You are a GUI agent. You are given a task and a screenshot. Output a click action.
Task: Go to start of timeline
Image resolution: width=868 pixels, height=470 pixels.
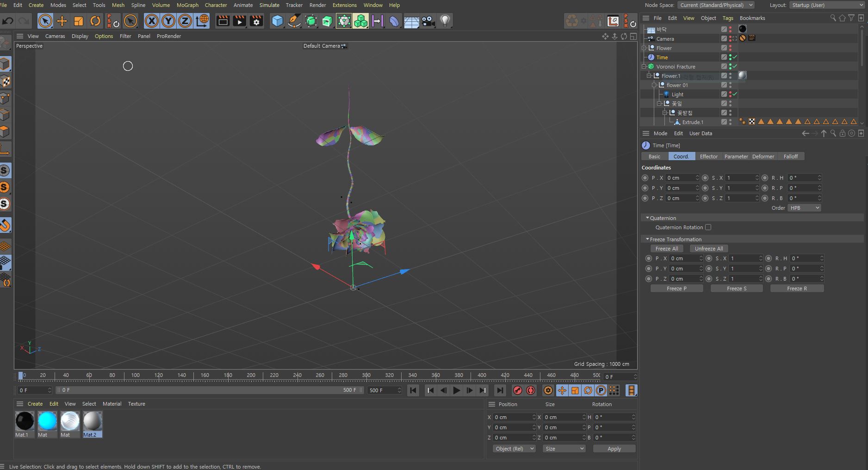click(x=413, y=390)
